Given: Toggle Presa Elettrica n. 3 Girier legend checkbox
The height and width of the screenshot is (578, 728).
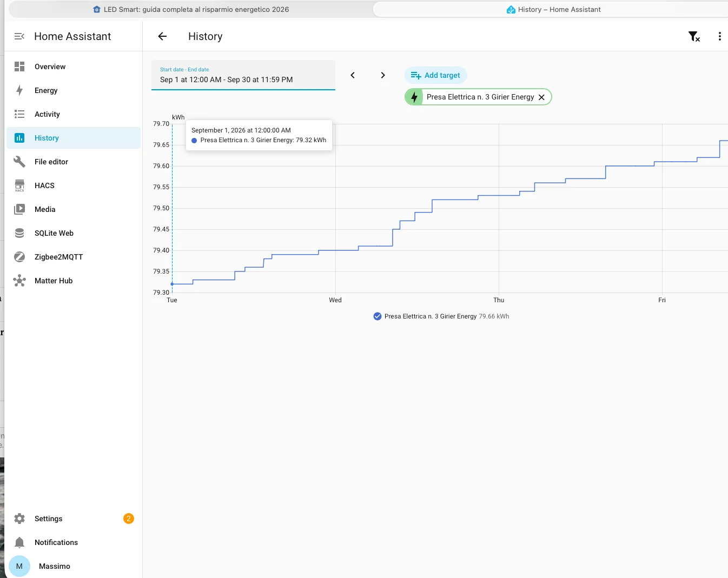Looking at the screenshot, I should [378, 316].
